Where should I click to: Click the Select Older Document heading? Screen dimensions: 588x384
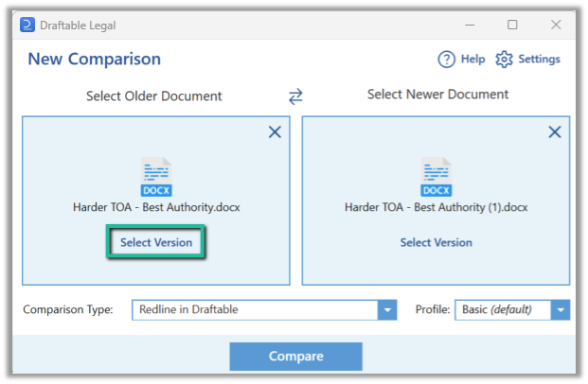click(154, 96)
